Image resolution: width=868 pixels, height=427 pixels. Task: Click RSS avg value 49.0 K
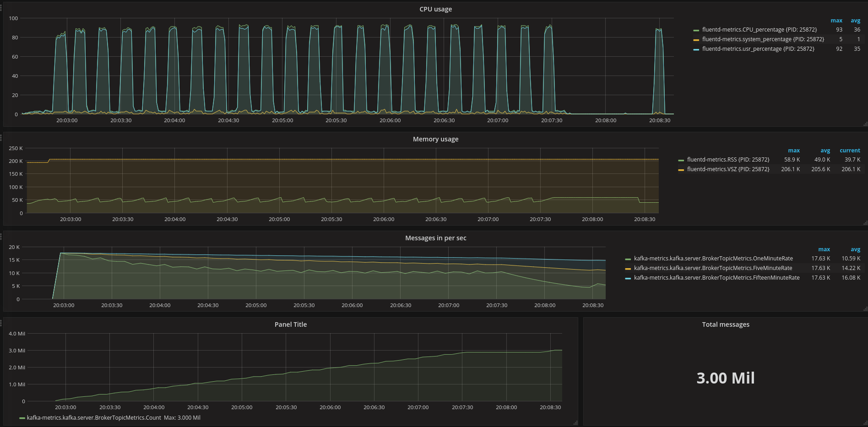tap(822, 160)
